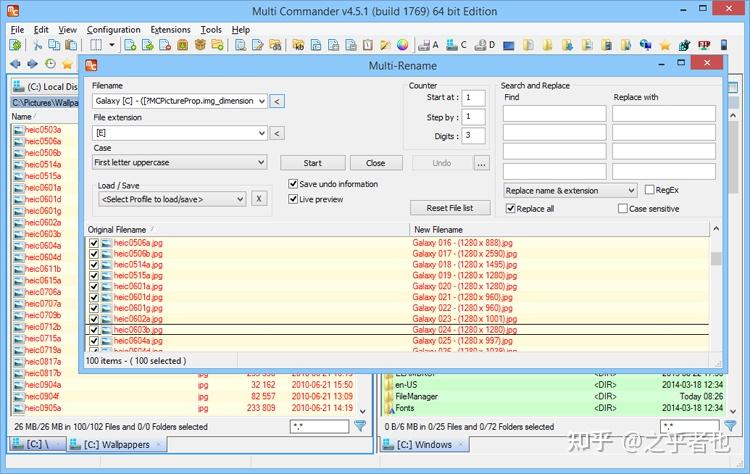Image resolution: width=750 pixels, height=474 pixels.
Task: Click the Reset File list button
Action: (x=450, y=208)
